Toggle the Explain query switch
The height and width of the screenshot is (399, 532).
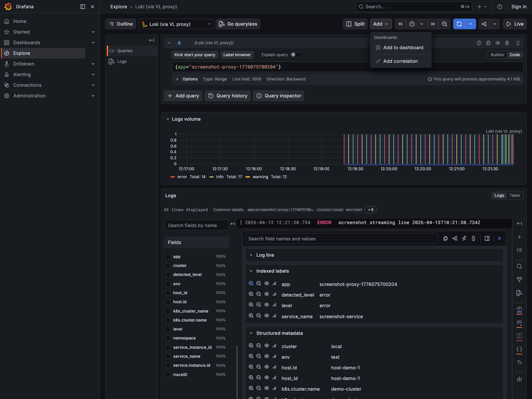[x=296, y=55]
